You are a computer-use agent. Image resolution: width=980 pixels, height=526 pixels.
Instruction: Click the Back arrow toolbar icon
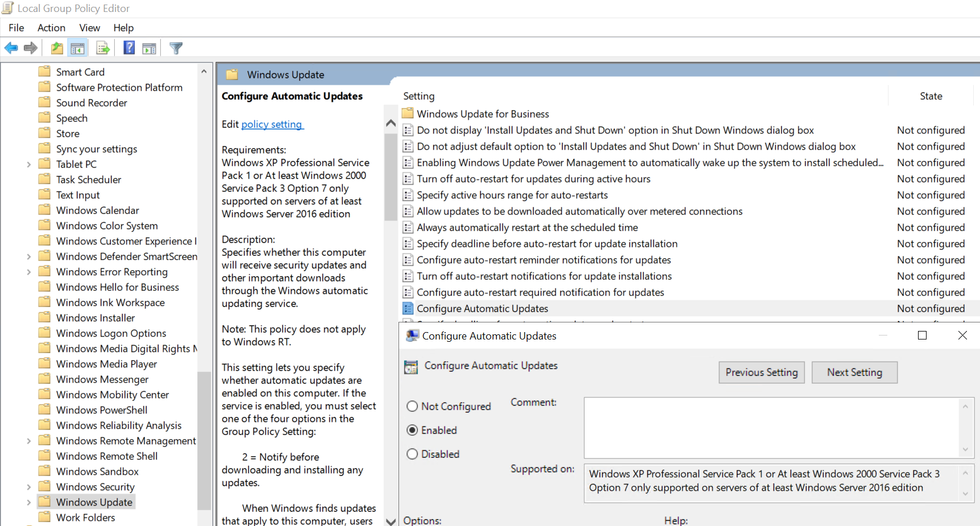coord(11,48)
